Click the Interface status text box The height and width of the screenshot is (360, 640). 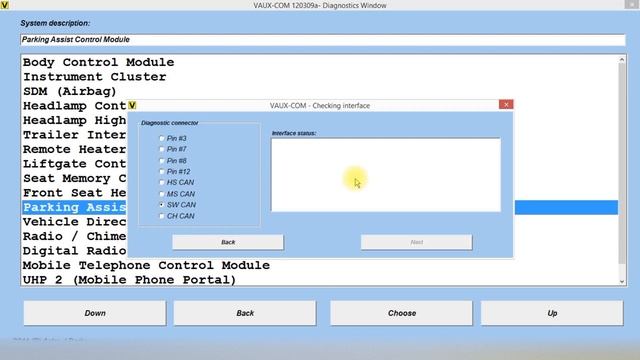point(386,175)
